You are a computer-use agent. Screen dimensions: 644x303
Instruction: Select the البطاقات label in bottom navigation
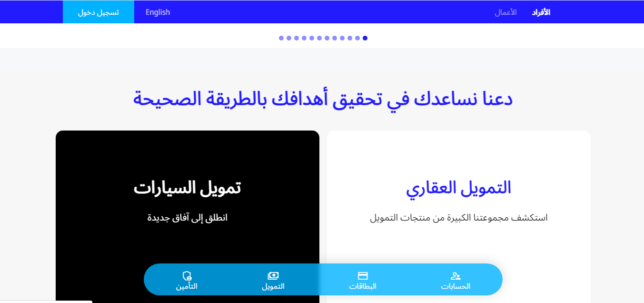pyautogui.click(x=363, y=286)
